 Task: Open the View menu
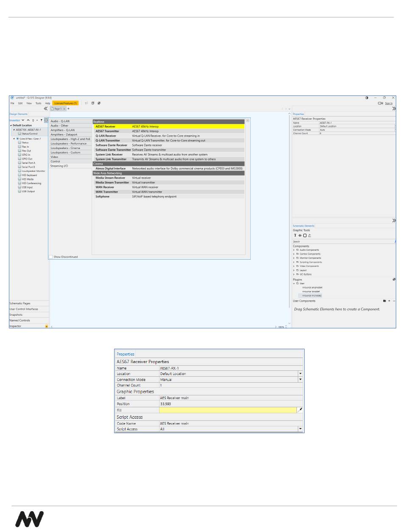click(29, 103)
